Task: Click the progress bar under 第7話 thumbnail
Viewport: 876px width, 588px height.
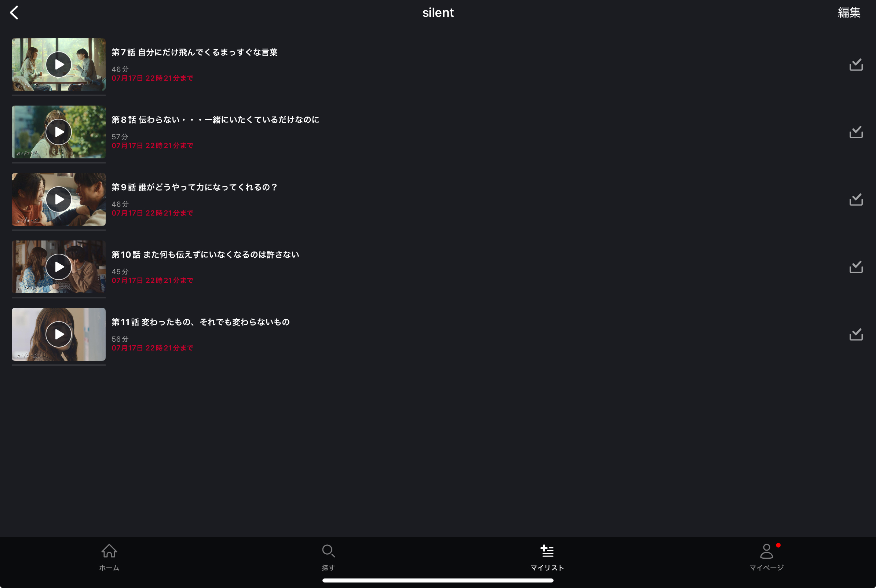Action: tap(59, 95)
